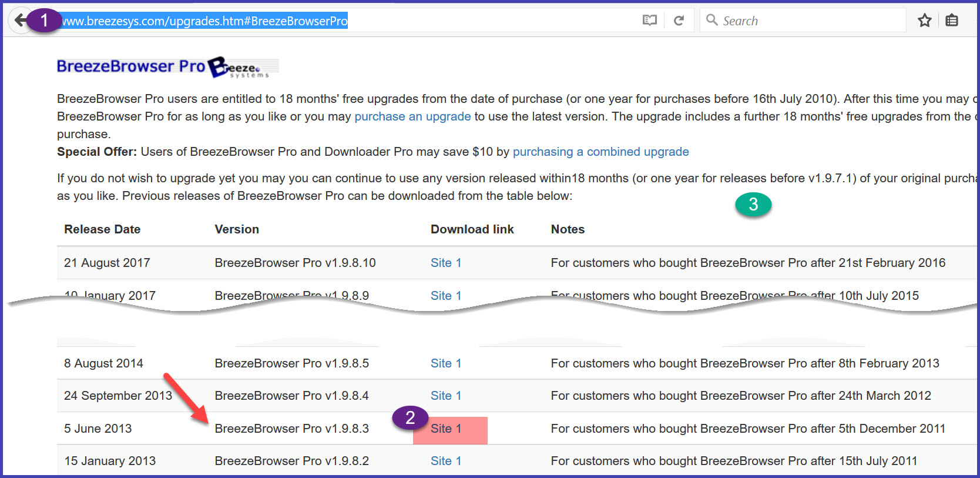Click the 'Download link' column header
980x478 pixels.
472,229
